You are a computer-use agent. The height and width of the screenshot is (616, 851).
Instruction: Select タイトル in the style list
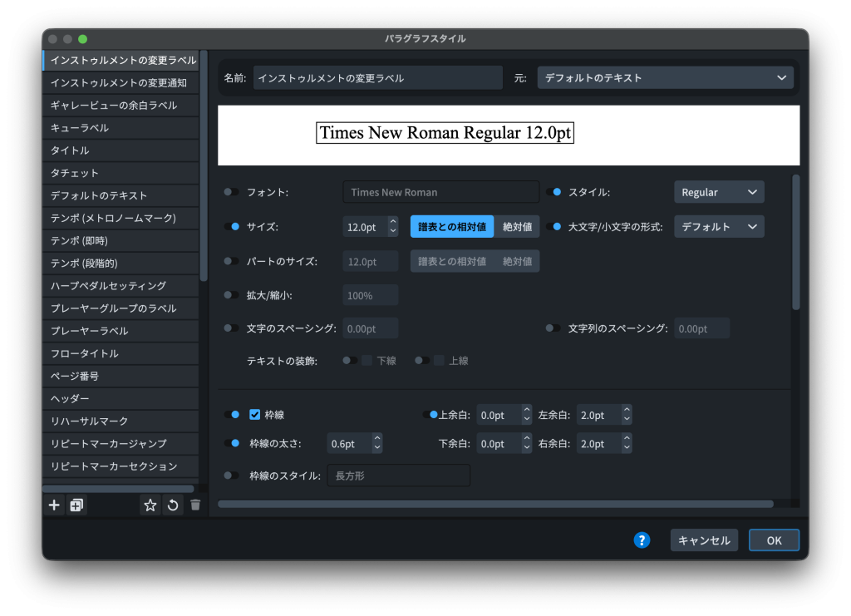pos(70,150)
